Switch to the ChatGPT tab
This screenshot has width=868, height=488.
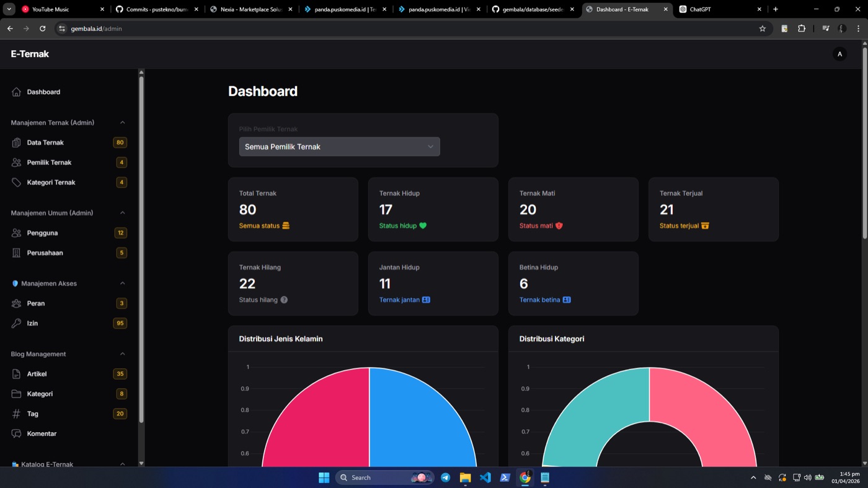(x=720, y=9)
